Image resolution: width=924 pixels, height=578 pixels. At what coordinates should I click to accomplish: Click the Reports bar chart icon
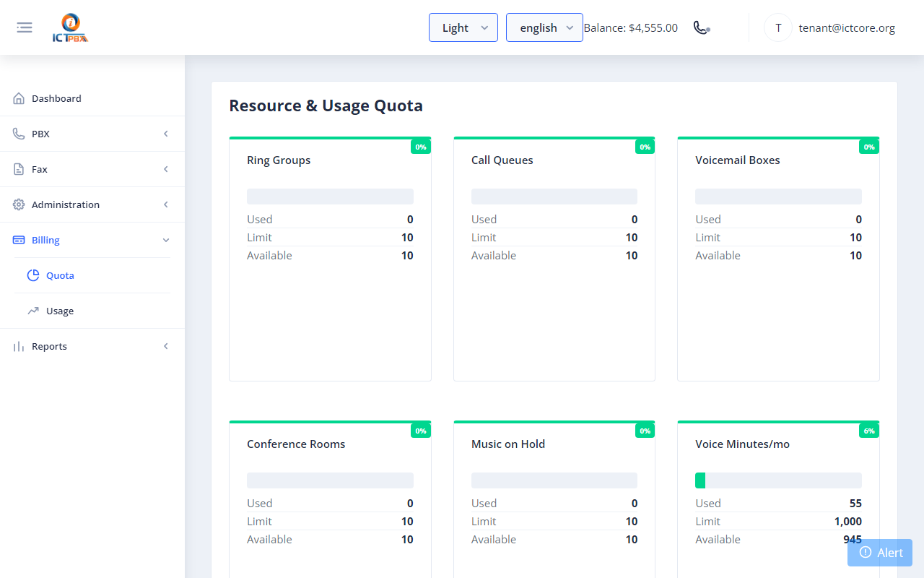(19, 346)
